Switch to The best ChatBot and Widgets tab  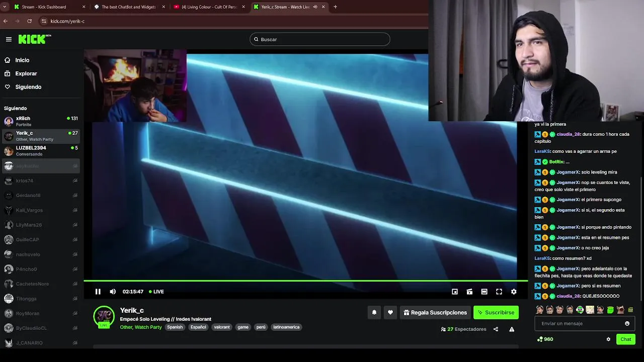(x=129, y=7)
